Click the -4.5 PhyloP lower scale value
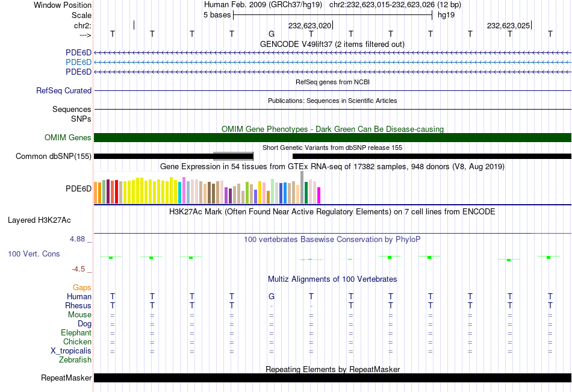The height and width of the screenshot is (392, 572). tap(78, 269)
